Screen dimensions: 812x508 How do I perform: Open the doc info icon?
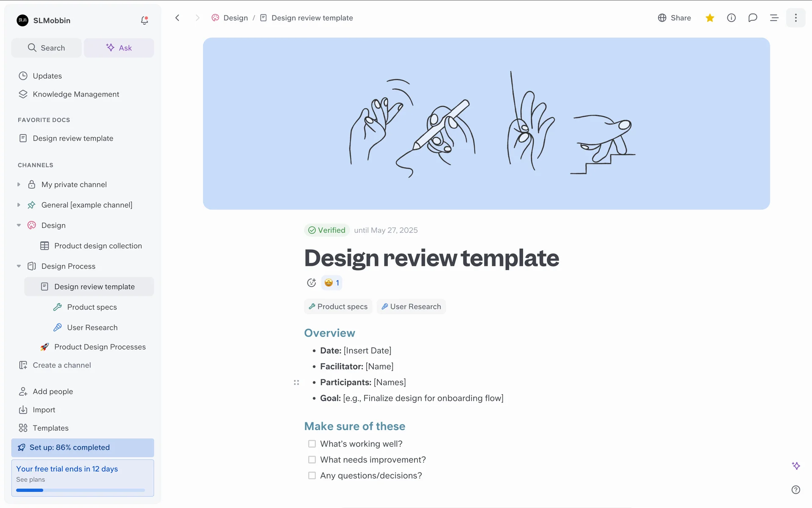(x=731, y=18)
